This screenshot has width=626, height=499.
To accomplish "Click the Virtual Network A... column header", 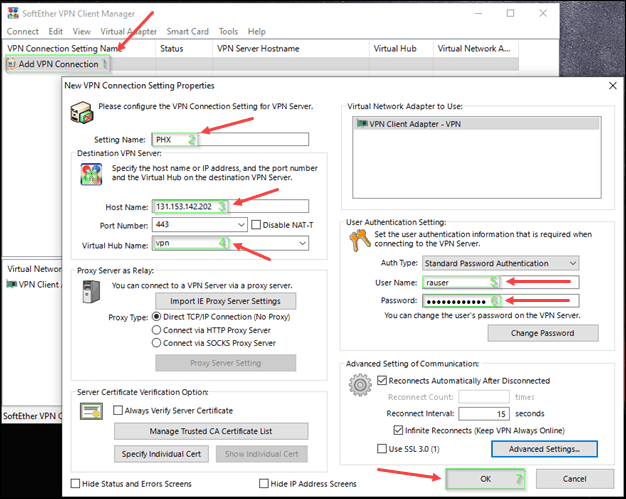I will pos(476,48).
